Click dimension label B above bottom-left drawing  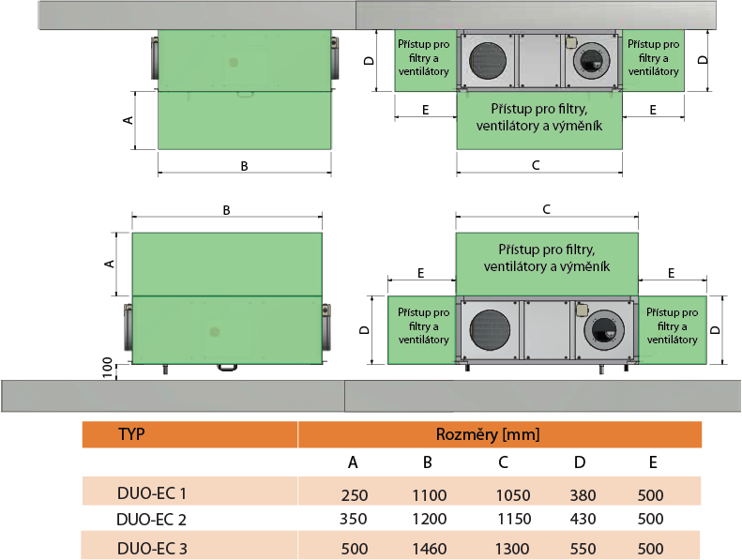tap(226, 210)
